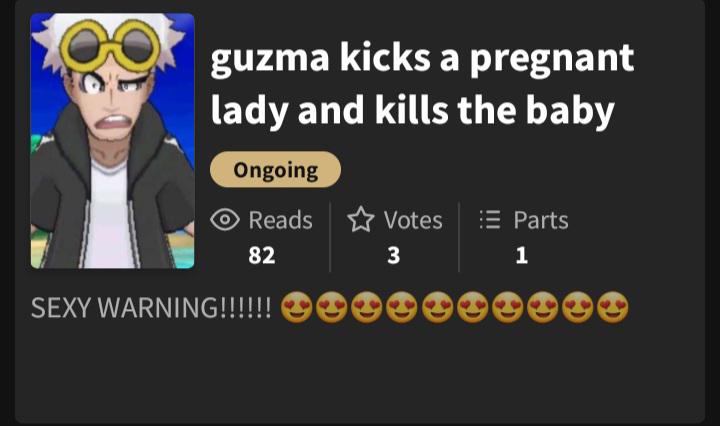The image size is (720, 426).
Task: Click the Ongoing status badge
Action: click(276, 169)
